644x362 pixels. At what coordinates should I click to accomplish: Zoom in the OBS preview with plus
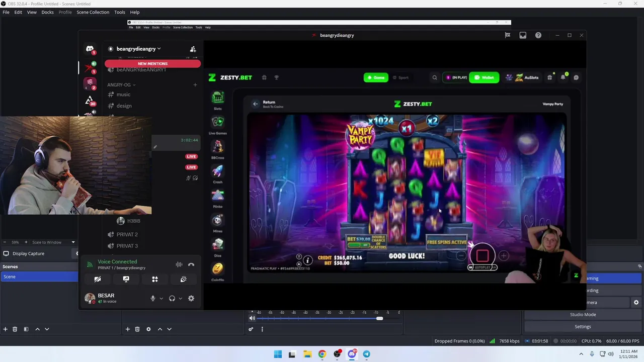pos(26,242)
